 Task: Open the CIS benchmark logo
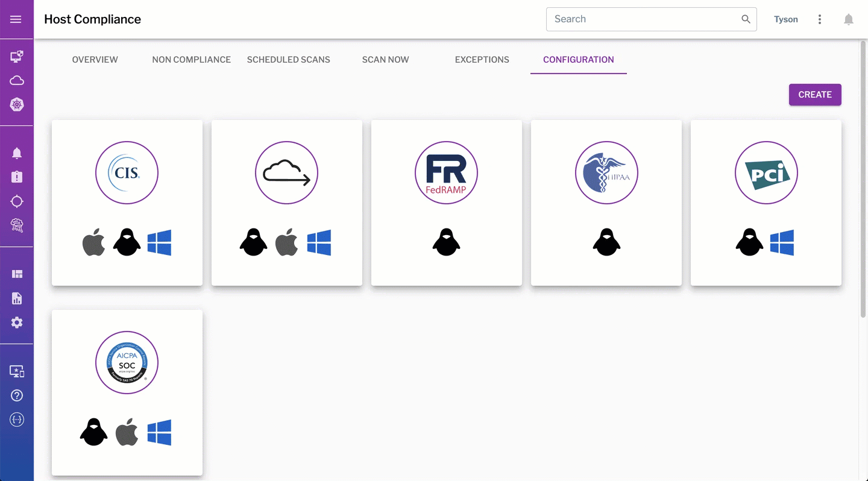click(127, 173)
